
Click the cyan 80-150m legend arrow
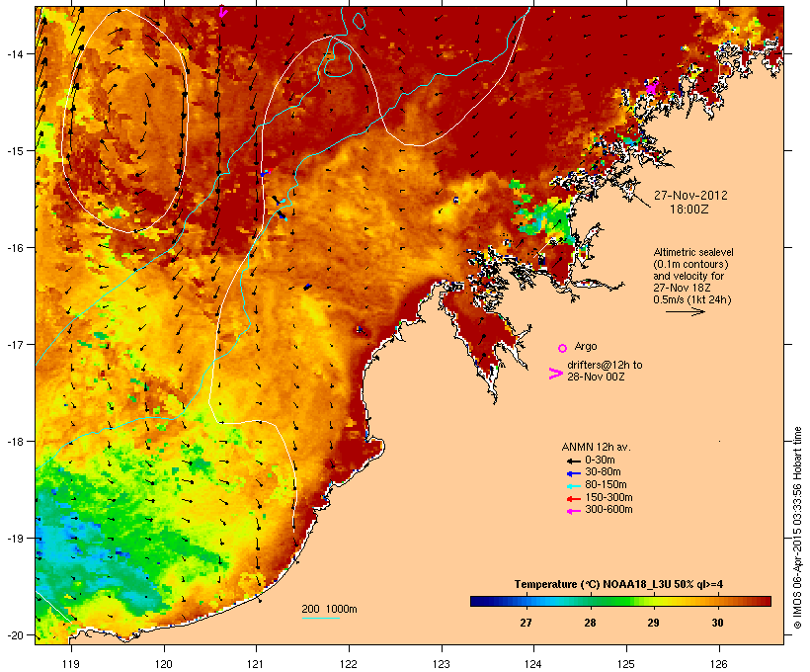coord(574,486)
